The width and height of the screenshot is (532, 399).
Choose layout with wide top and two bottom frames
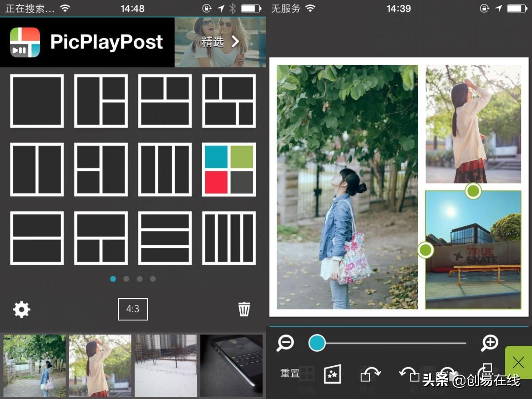pyautogui.click(x=101, y=238)
